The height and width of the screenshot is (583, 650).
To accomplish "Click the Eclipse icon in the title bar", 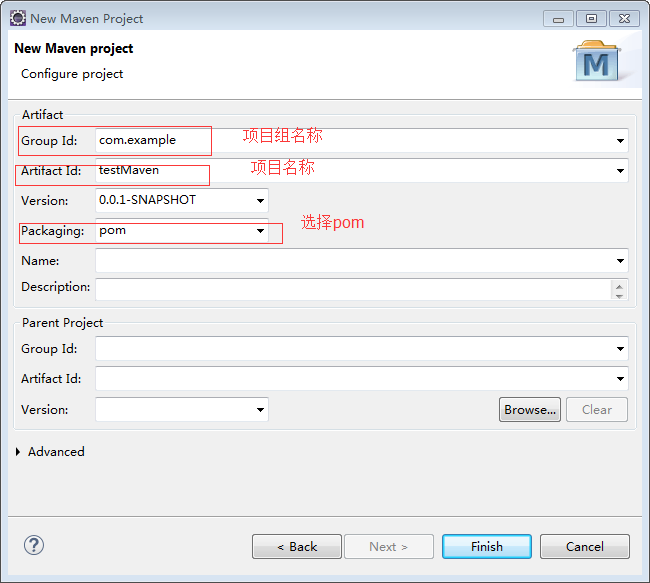I will click(x=18, y=19).
